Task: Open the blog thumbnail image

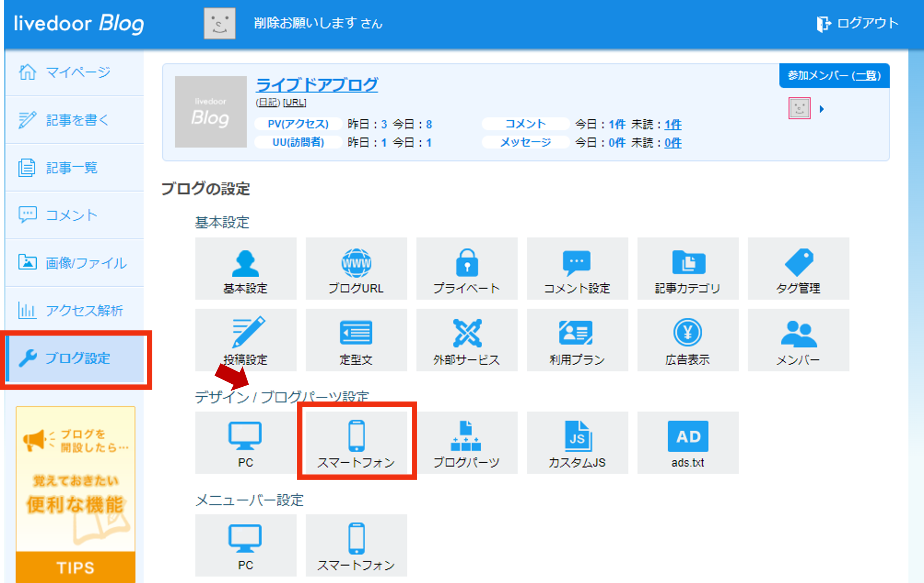Action: pyautogui.click(x=211, y=111)
